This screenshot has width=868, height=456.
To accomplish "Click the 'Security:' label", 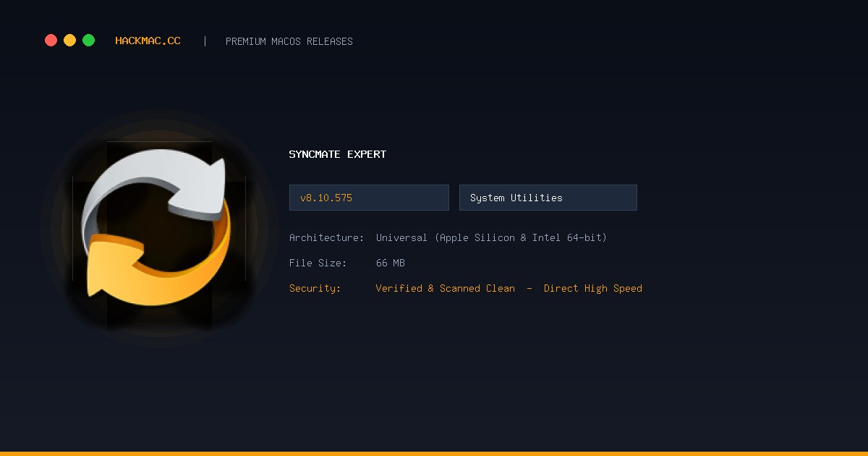I will pyautogui.click(x=315, y=288).
